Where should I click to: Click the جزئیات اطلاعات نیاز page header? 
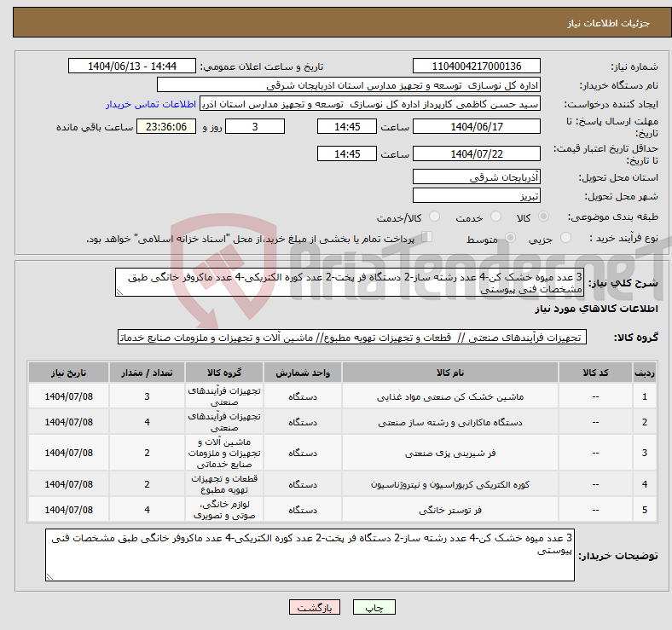click(x=609, y=23)
